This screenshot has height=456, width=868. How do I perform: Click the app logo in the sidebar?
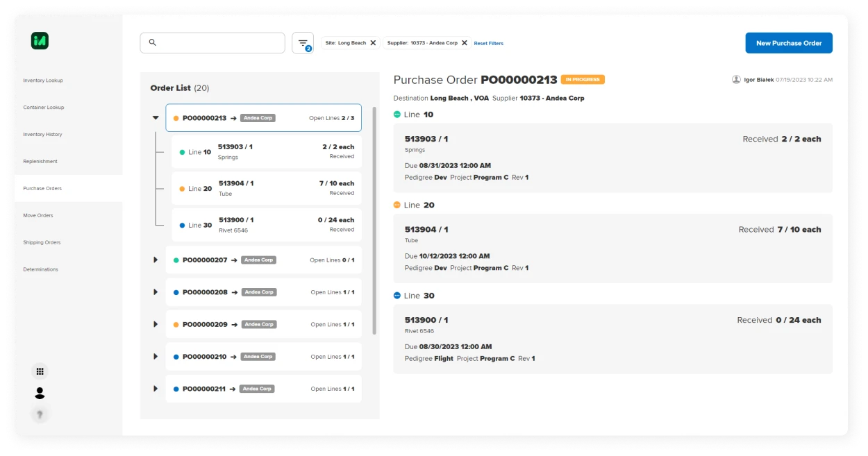point(40,41)
